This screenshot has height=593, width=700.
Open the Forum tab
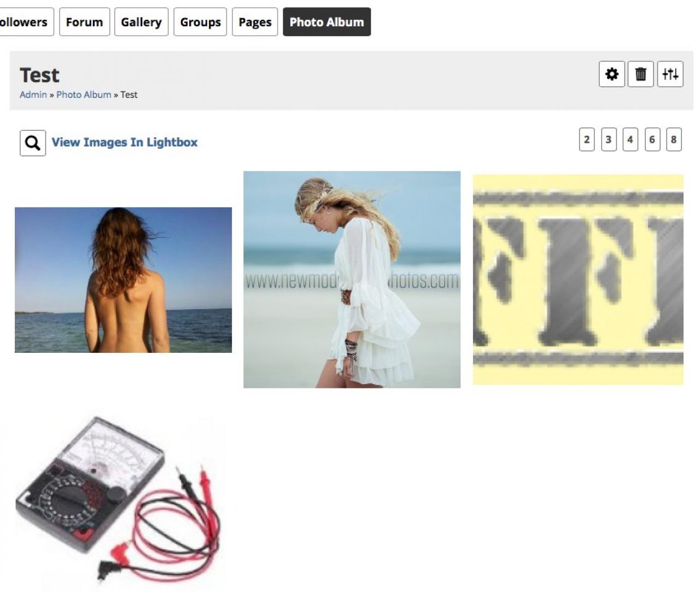pyautogui.click(x=84, y=22)
